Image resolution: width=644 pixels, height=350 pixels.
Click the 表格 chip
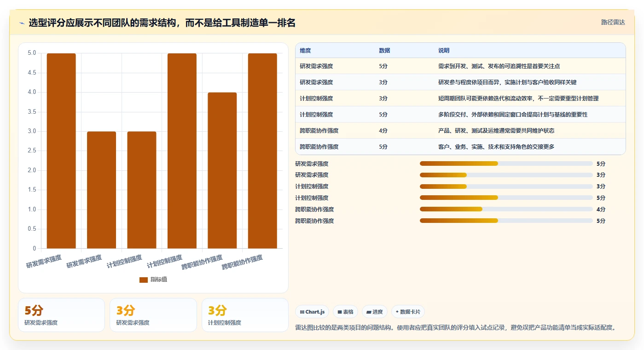pos(345,312)
